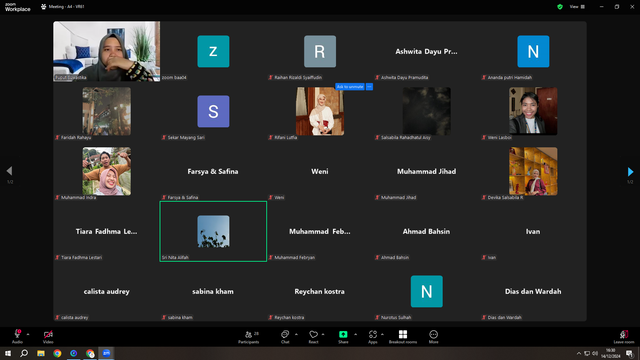Select Sri Nita Alifah's highlighted photo
Viewport: 640px width, 360px height.
click(x=213, y=231)
